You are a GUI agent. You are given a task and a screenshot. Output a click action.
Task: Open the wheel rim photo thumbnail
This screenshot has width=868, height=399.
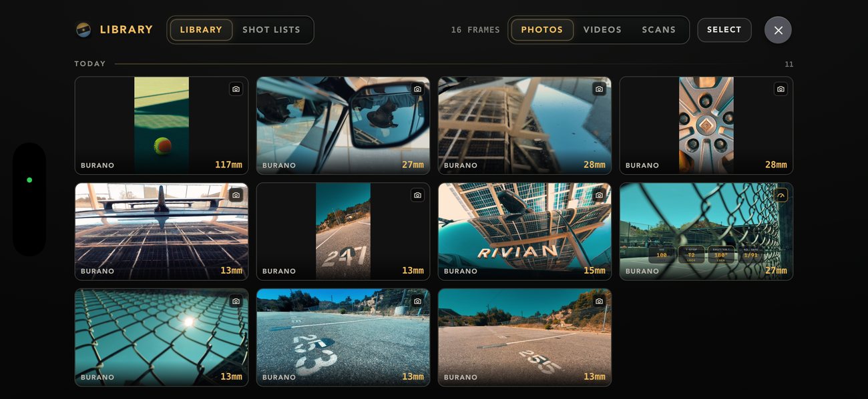point(706,125)
